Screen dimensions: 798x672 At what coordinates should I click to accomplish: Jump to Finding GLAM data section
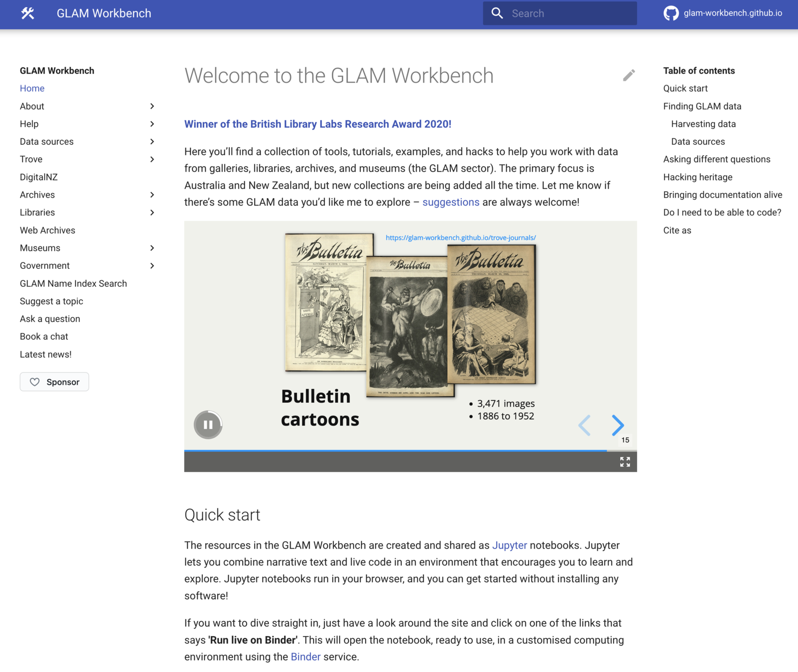(x=702, y=106)
